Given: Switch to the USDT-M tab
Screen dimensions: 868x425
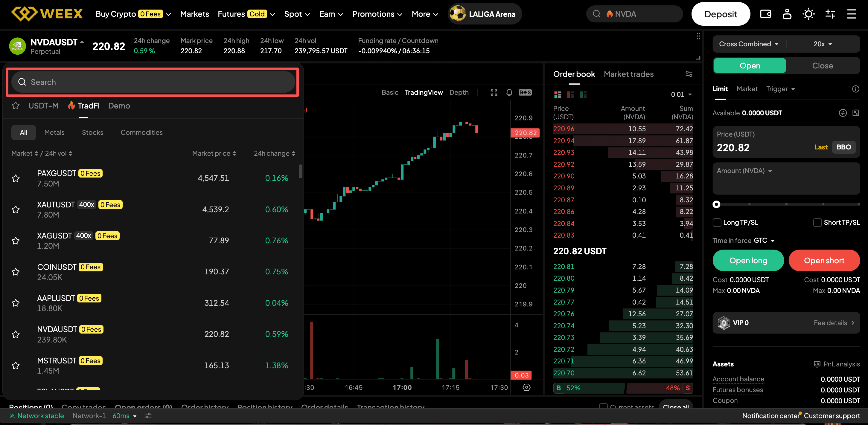Looking at the screenshot, I should [x=43, y=106].
